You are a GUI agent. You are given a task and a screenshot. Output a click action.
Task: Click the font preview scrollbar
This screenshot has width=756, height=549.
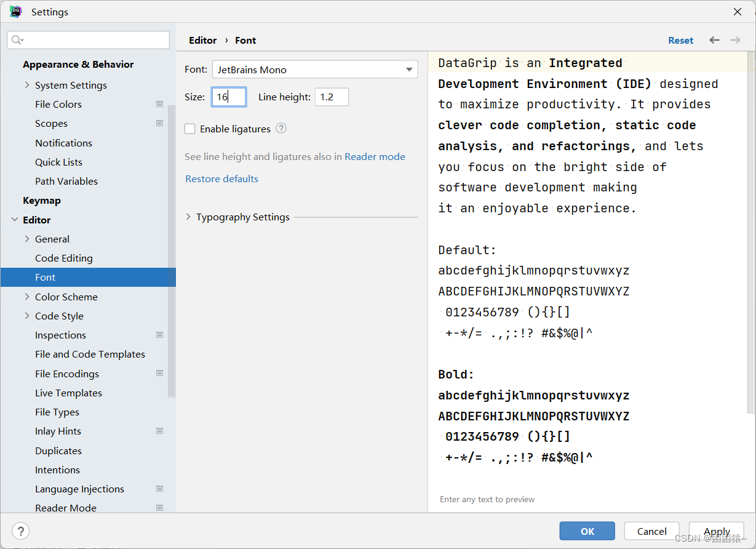[x=751, y=233]
